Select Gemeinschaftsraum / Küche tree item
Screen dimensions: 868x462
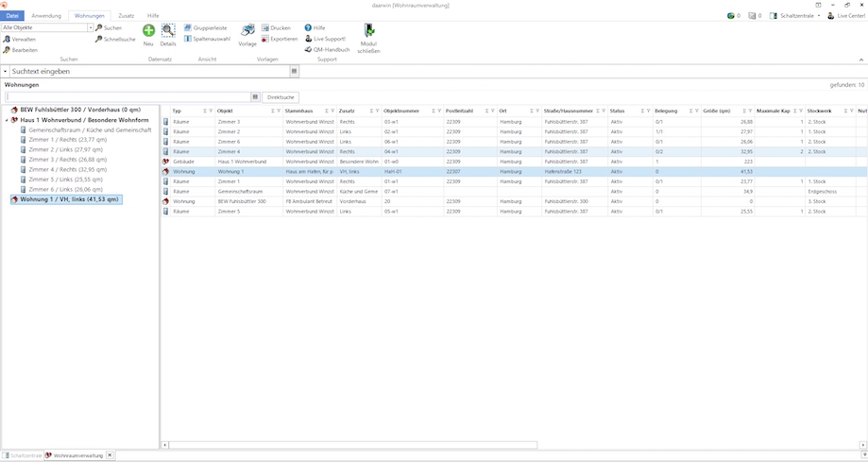(x=90, y=129)
